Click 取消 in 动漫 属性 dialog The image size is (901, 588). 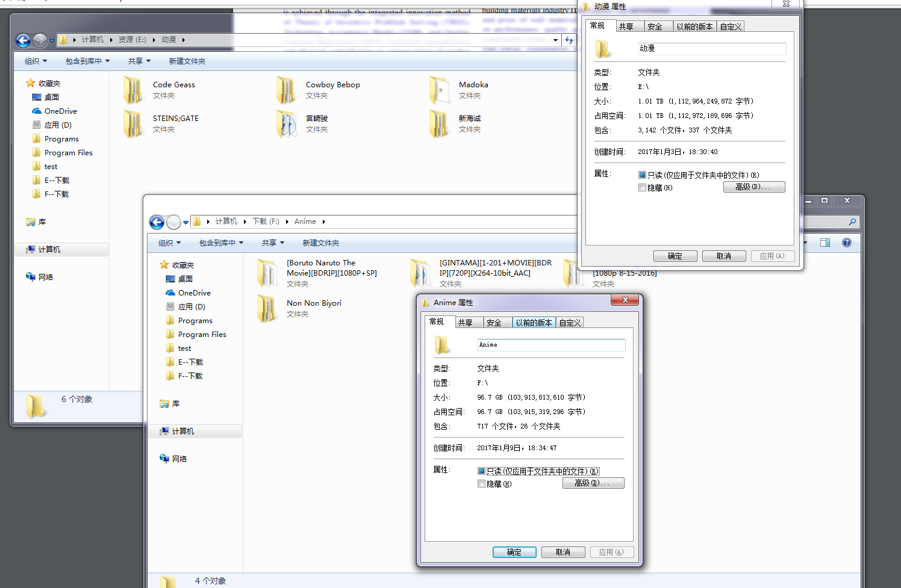click(724, 256)
